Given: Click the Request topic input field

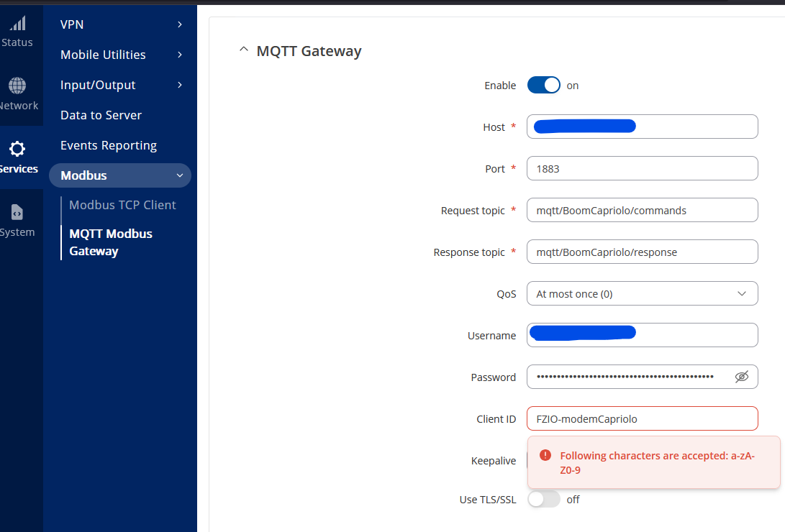Looking at the screenshot, I should [643, 210].
